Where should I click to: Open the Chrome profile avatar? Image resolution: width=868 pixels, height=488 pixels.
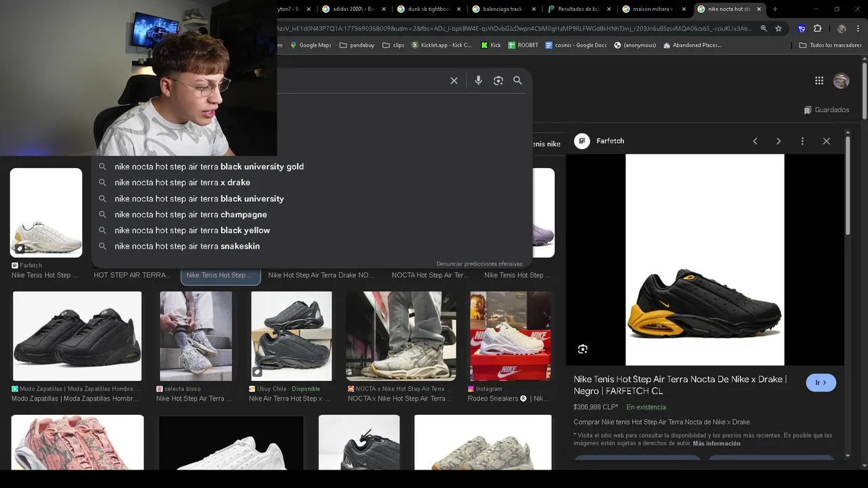[x=842, y=28]
